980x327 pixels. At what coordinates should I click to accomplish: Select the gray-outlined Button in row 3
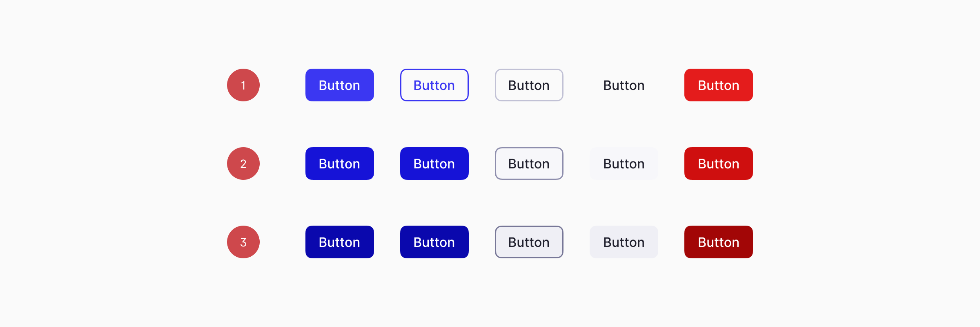[x=529, y=242]
